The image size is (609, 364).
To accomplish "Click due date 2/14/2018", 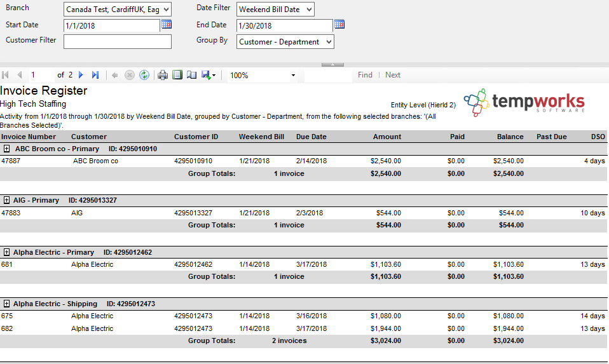I will pyautogui.click(x=311, y=161).
